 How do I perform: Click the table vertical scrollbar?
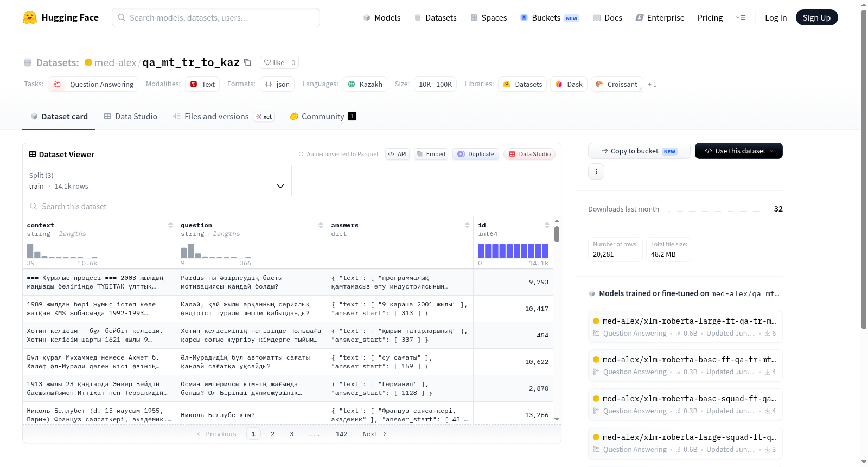click(557, 234)
